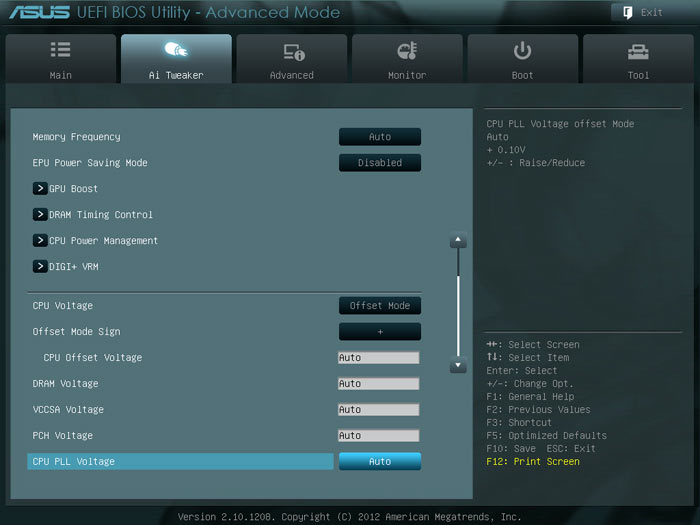Open the CPU Voltage Offset Mode selector
The width and height of the screenshot is (700, 525).
[379, 306]
